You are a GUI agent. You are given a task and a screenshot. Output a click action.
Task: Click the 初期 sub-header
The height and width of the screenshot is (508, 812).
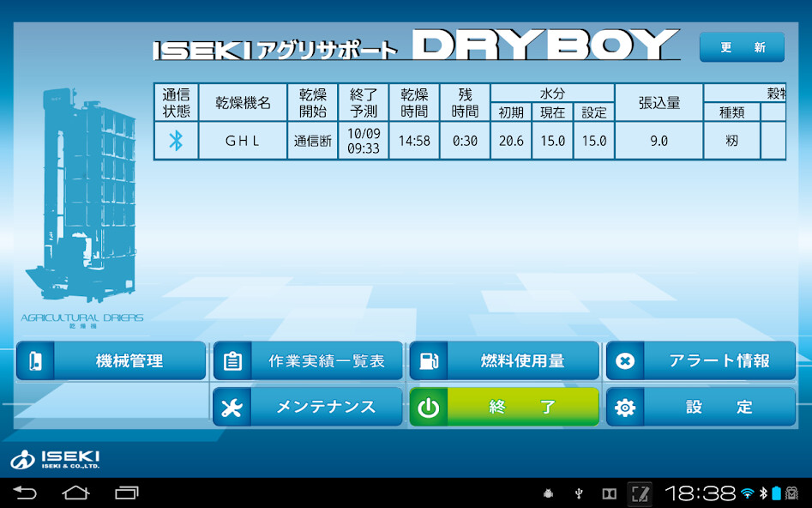pyautogui.click(x=511, y=112)
